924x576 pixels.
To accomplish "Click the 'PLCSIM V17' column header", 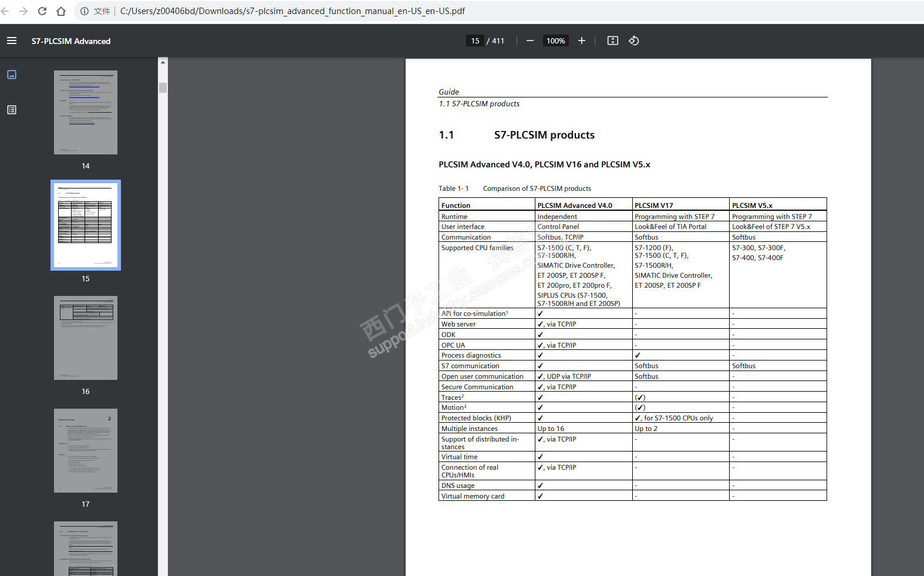I will 654,206.
